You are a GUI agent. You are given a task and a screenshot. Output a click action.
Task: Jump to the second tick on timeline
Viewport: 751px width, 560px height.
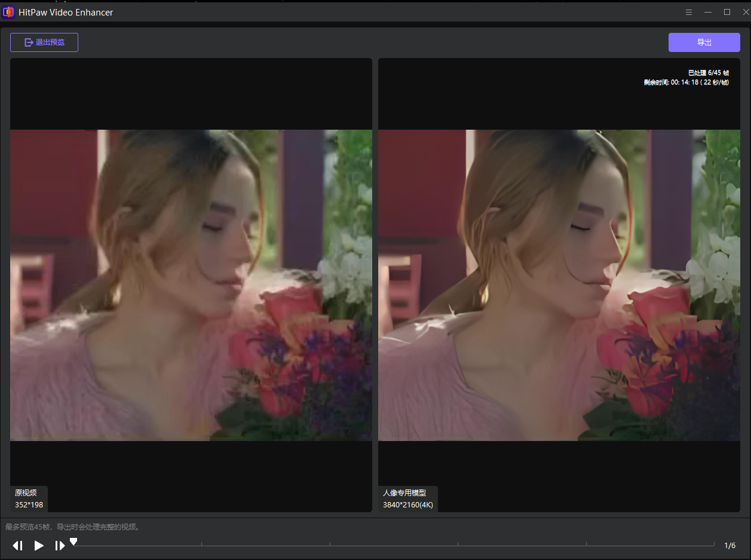(x=201, y=544)
